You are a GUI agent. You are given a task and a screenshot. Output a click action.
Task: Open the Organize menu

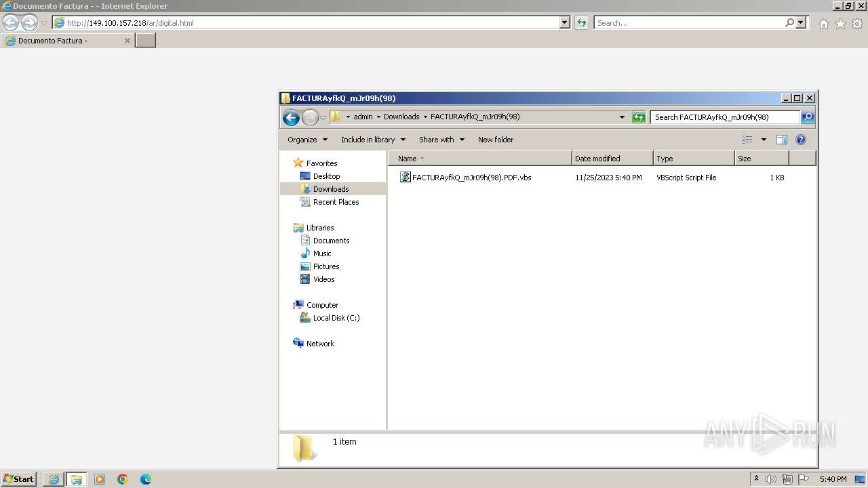(308, 140)
